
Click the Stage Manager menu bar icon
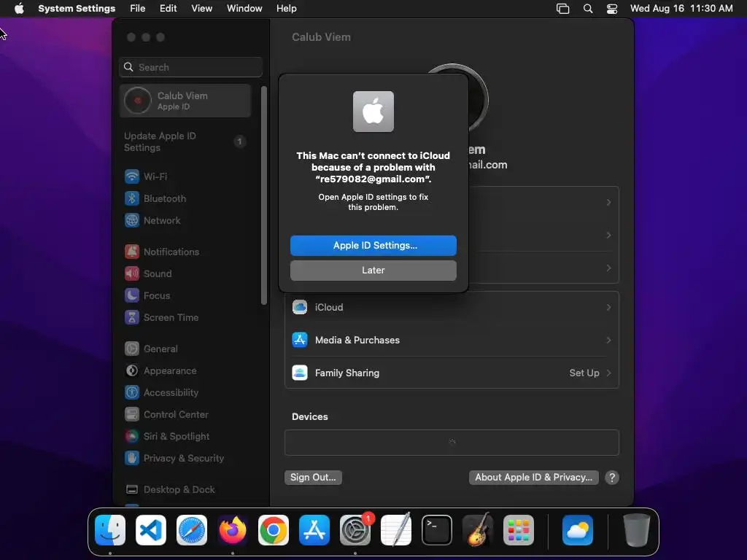coord(562,9)
